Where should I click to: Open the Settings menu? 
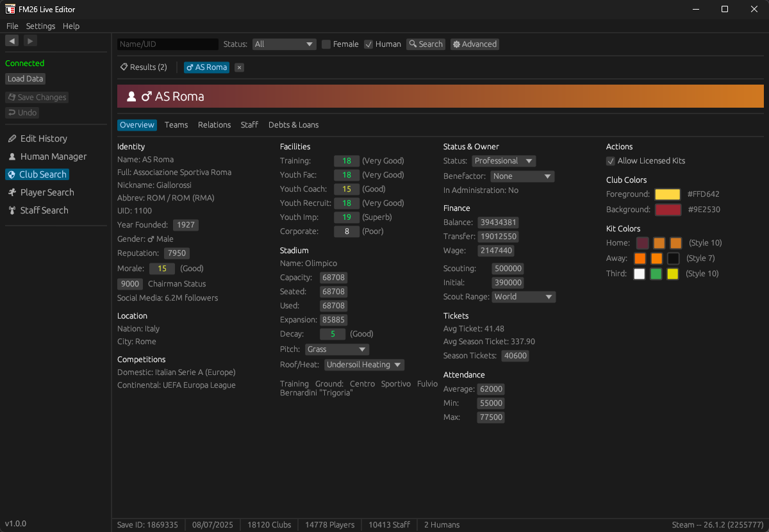click(40, 26)
